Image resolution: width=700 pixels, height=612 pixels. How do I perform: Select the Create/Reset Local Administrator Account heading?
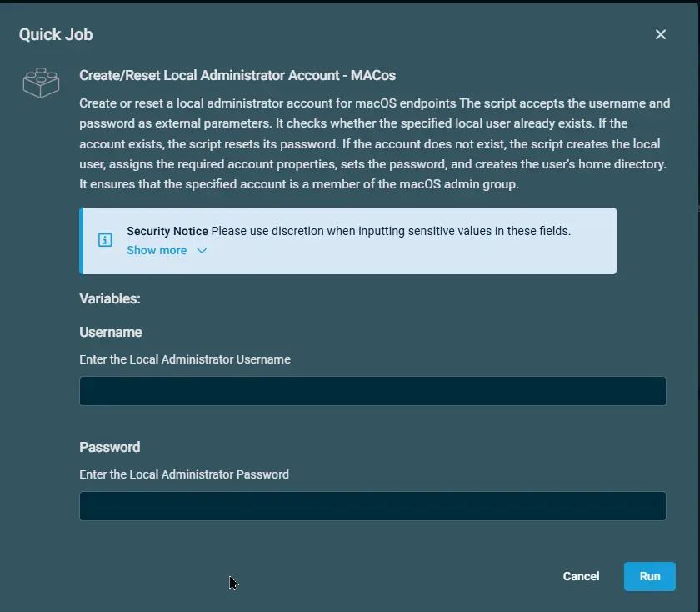[237, 75]
